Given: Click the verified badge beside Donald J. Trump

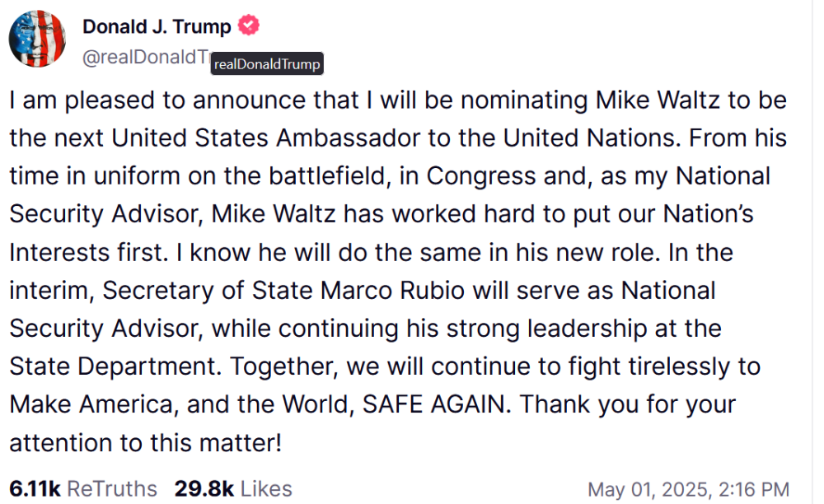Looking at the screenshot, I should [249, 26].
